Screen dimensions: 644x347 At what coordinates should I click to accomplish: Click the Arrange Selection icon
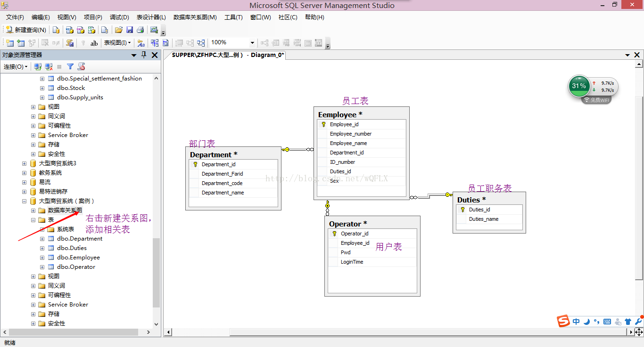click(190, 43)
